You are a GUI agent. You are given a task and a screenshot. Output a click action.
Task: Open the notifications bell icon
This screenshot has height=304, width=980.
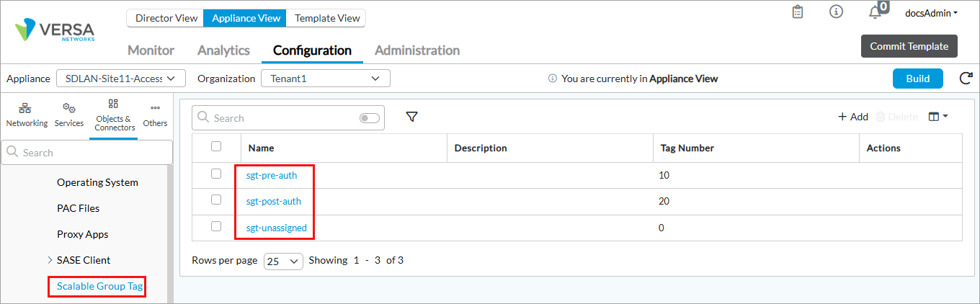[875, 12]
